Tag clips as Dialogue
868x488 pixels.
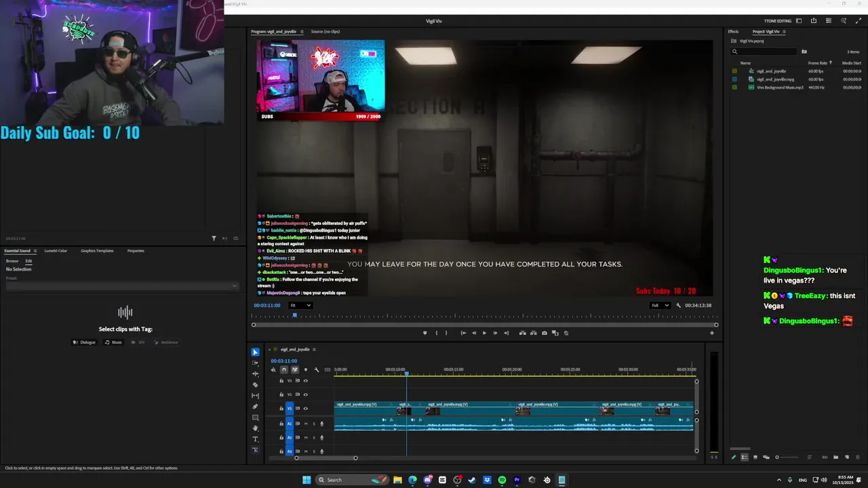[84, 342]
